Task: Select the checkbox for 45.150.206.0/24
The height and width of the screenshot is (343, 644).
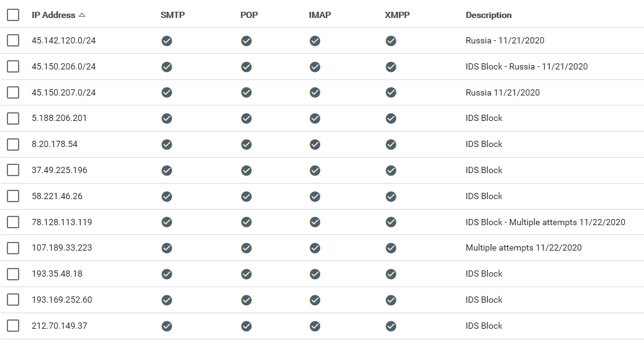Action: (13, 66)
